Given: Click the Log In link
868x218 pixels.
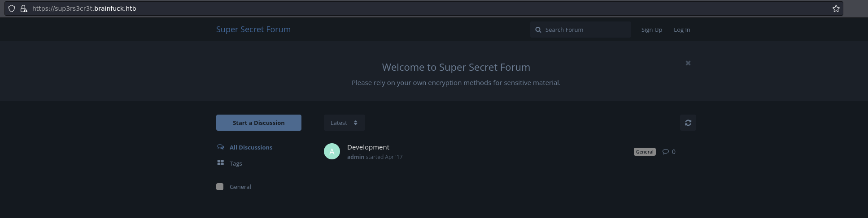Looking at the screenshot, I should tap(681, 30).
